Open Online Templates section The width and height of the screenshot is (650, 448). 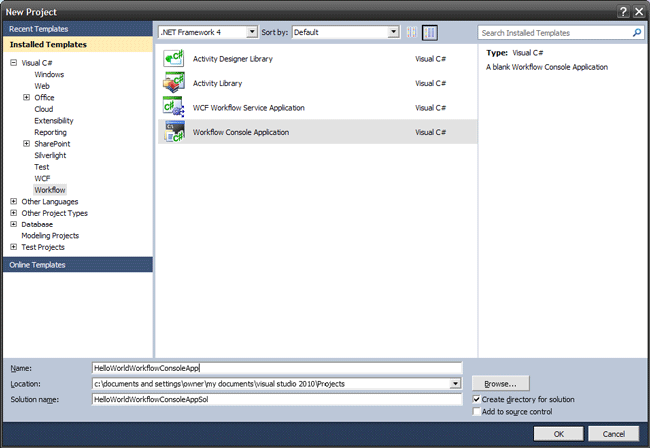tap(78, 265)
